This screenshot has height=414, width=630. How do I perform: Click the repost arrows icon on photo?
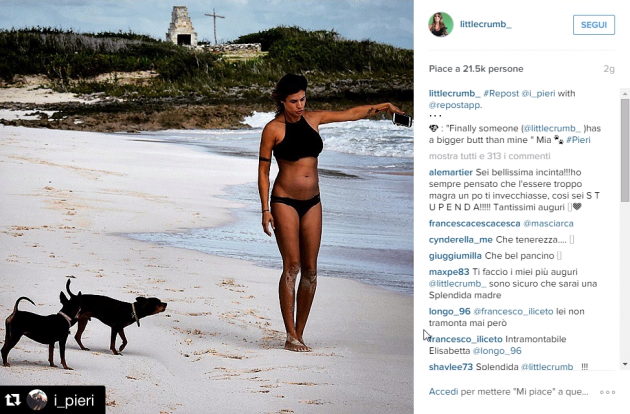coord(13,400)
